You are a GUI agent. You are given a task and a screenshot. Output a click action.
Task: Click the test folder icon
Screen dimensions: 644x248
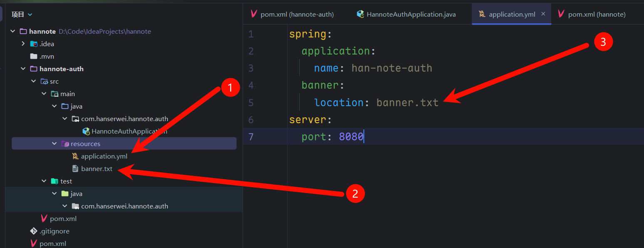pos(55,181)
